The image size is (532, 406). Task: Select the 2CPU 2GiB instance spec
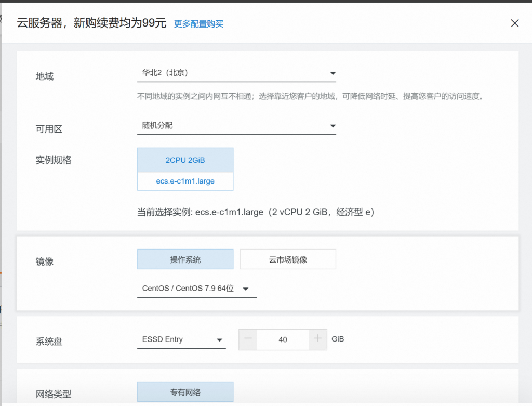(185, 160)
